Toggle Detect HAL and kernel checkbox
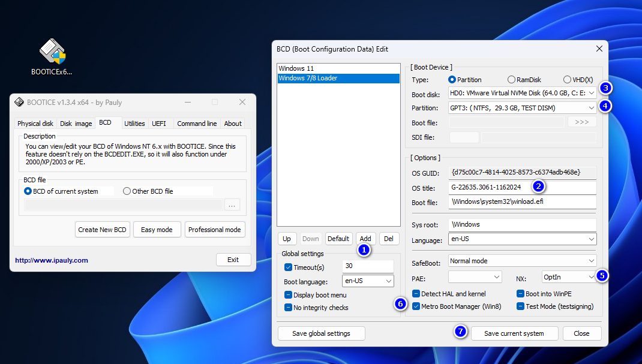 coord(416,294)
